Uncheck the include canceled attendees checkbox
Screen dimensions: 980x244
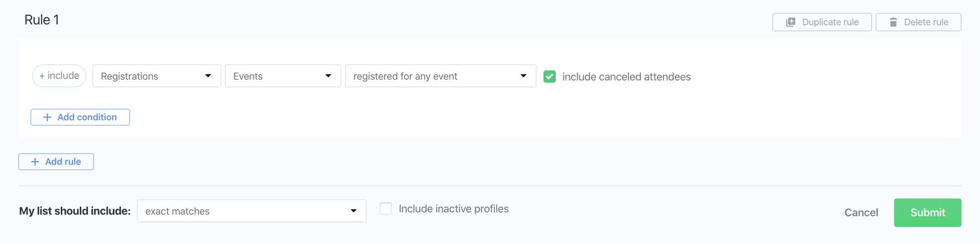click(x=550, y=77)
